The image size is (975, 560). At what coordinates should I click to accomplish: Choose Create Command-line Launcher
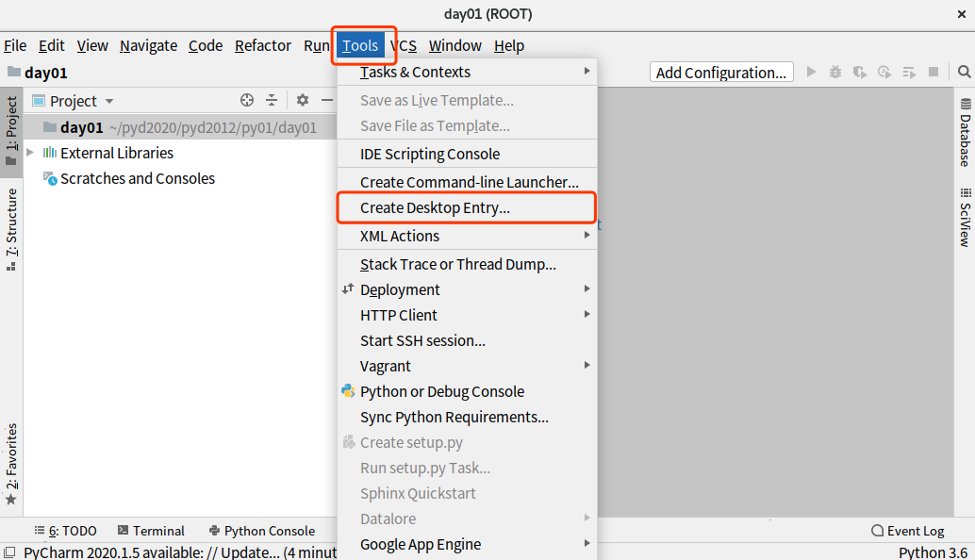coord(467,182)
